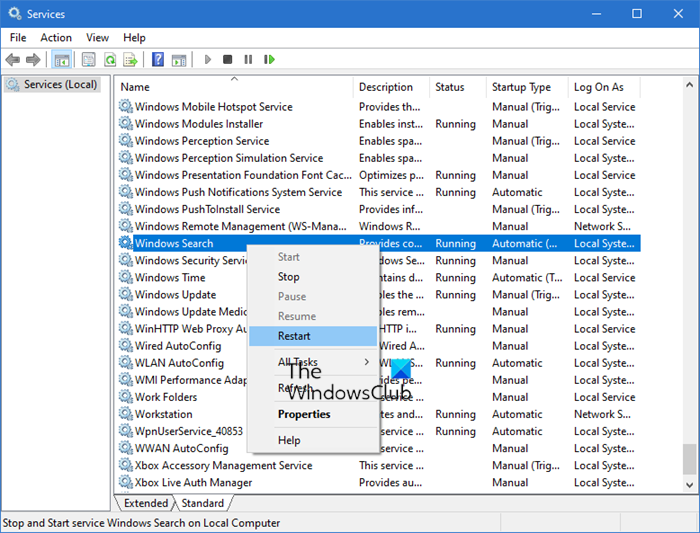This screenshot has height=533, width=700.
Task: Click gear icon of Windows Modules Installer
Action: (x=125, y=124)
